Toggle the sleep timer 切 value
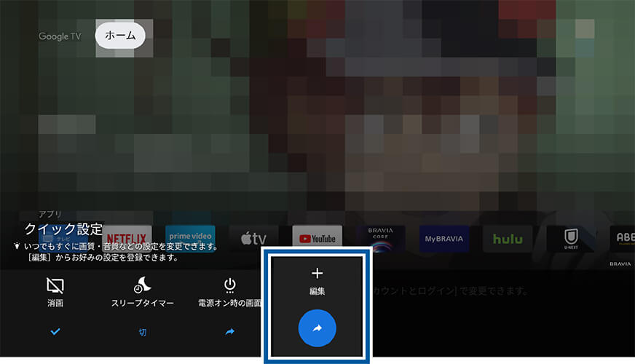The height and width of the screenshot is (364, 635). [143, 332]
